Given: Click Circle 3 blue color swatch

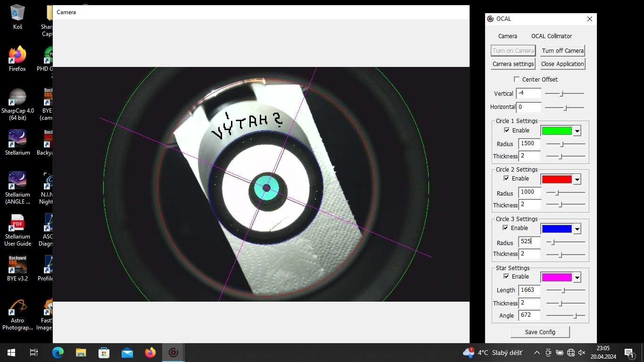Looking at the screenshot, I should coord(557,229).
